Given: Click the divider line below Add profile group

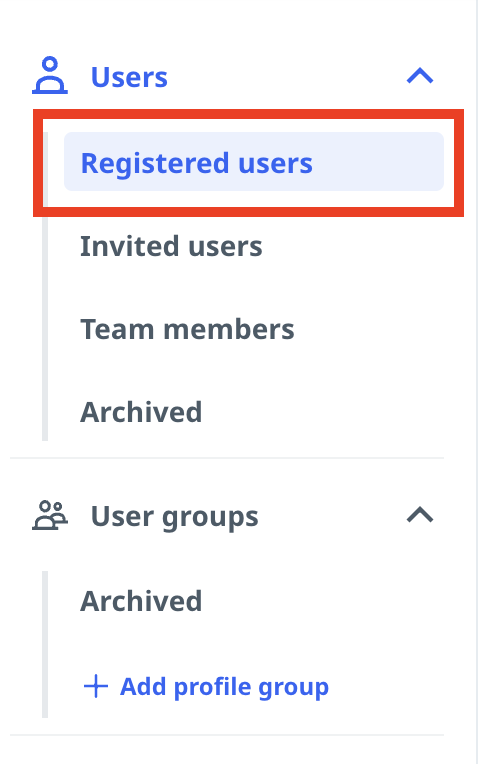Looking at the screenshot, I should pyautogui.click(x=227, y=735).
